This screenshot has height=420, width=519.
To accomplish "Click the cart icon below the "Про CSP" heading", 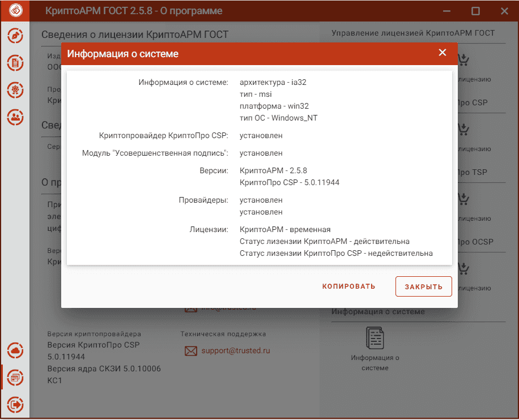I will pyautogui.click(x=463, y=129).
